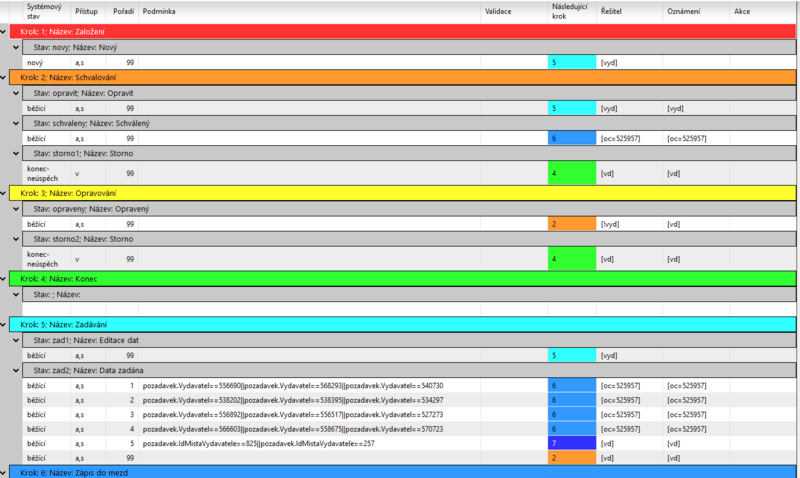Click the Systémový stav column header
800x478 pixels.
[x=47, y=11]
